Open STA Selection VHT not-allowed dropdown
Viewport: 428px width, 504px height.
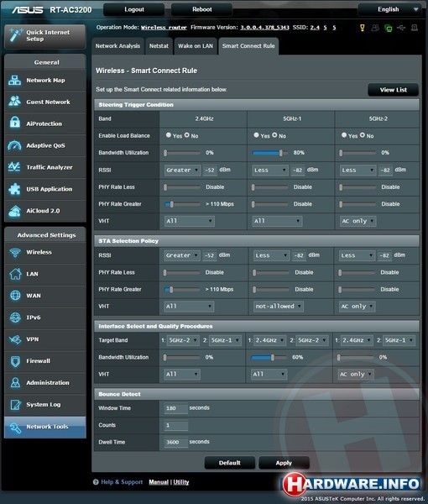coord(278,307)
